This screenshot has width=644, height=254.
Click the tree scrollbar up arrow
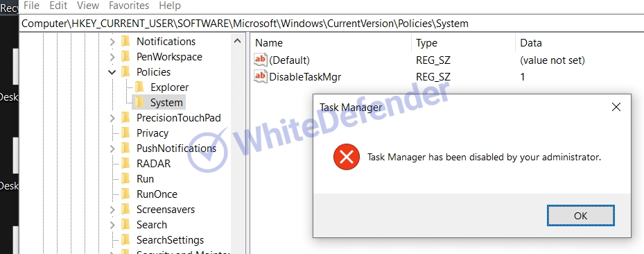pyautogui.click(x=237, y=41)
